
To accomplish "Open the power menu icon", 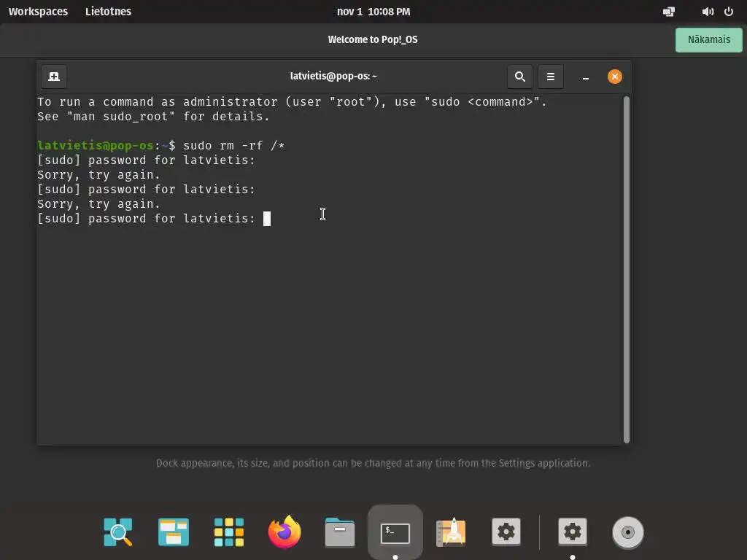I will tap(729, 12).
